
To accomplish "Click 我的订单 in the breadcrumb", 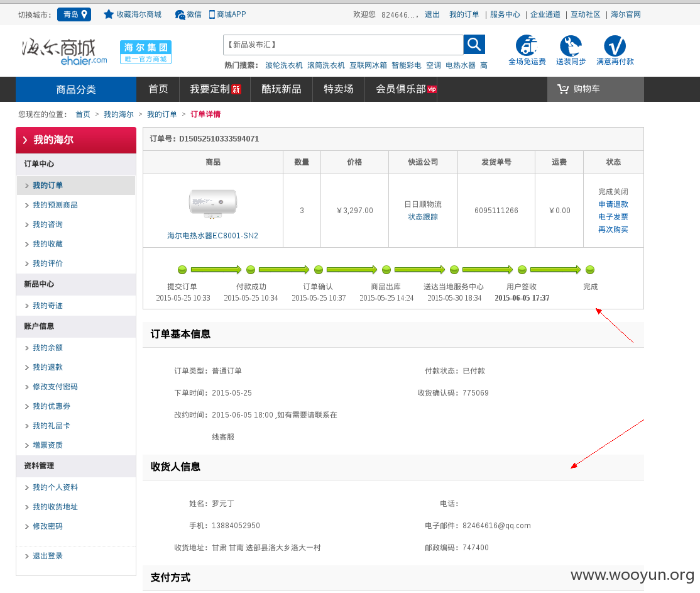I will 162,114.
